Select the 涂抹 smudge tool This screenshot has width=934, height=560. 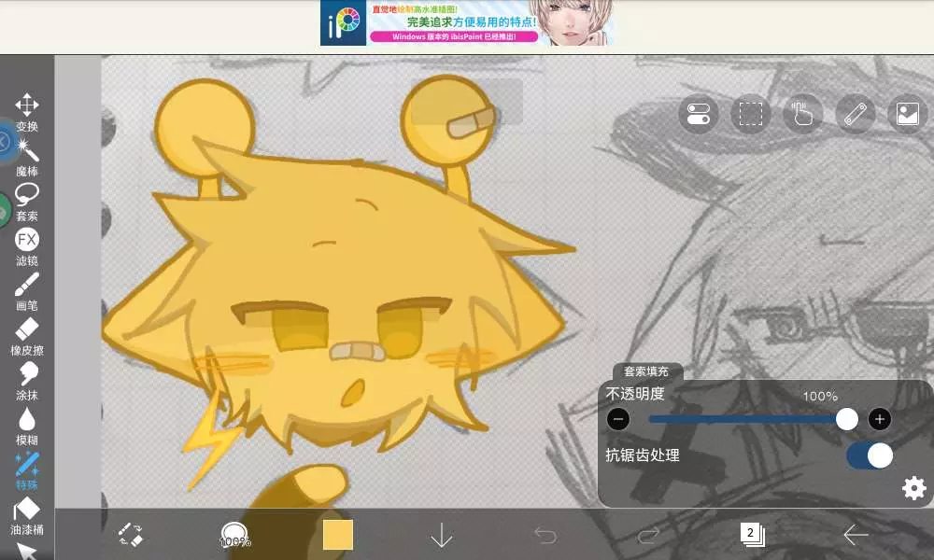point(27,382)
